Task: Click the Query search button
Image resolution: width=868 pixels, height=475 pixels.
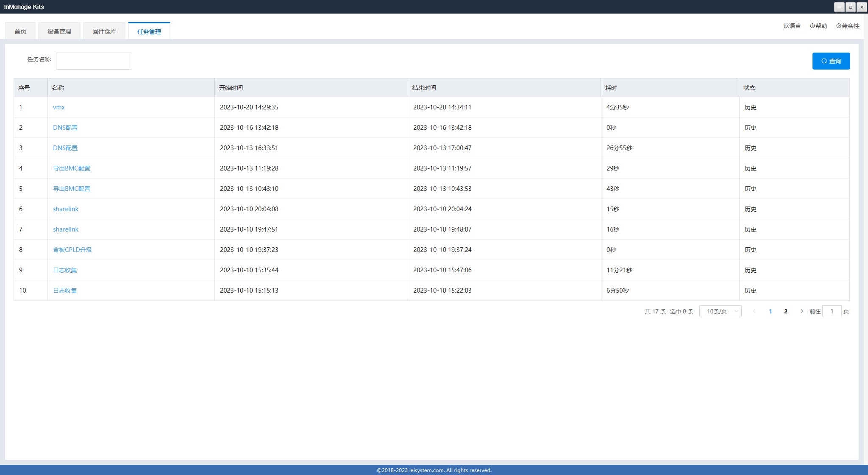Action: [831, 61]
